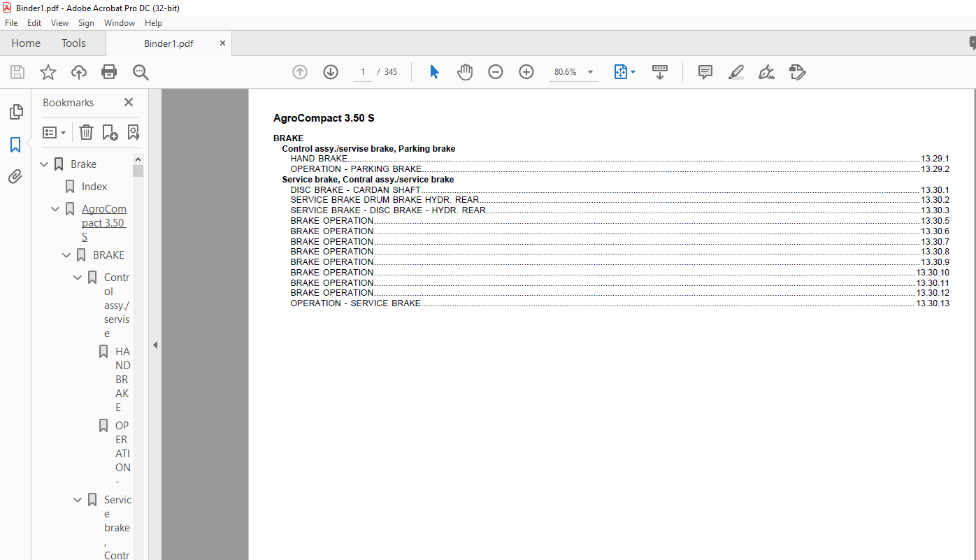This screenshot has width=976, height=560.
Task: Go to previous page arrow
Action: coord(300,72)
